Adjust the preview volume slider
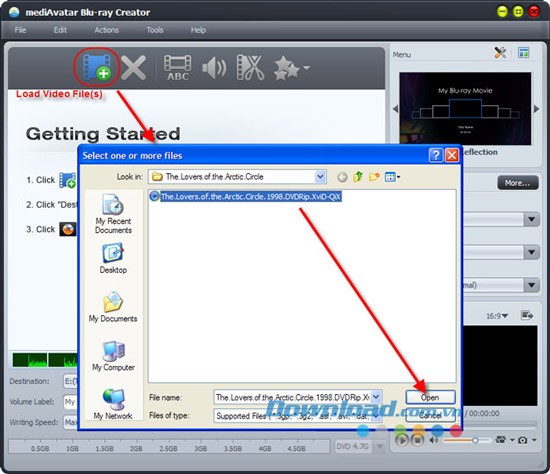550x474 pixels. (x=467, y=440)
